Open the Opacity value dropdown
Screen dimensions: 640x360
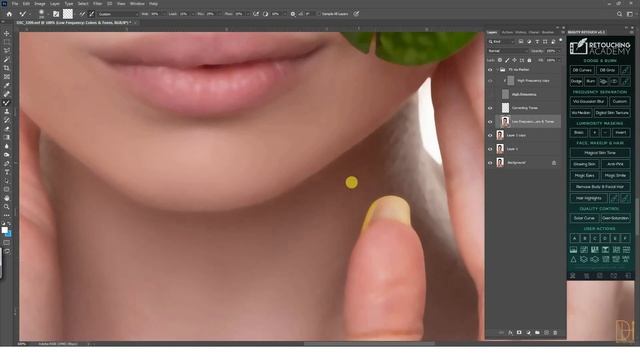[559, 51]
